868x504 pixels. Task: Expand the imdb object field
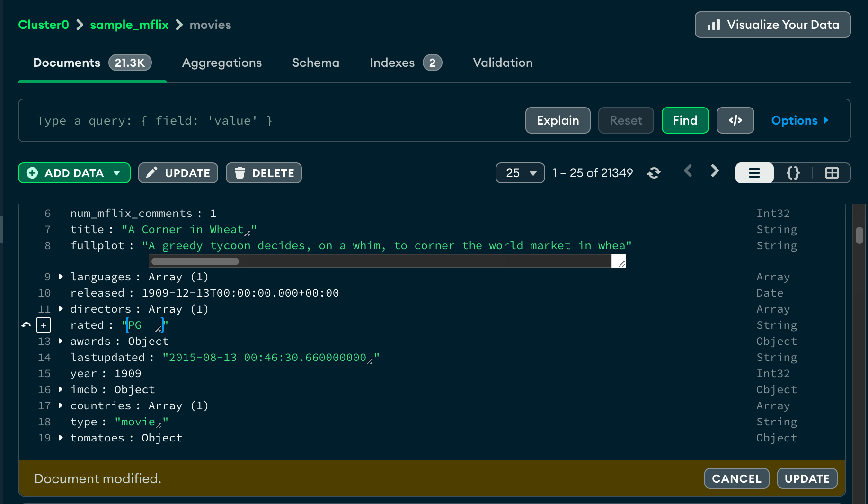coord(61,389)
